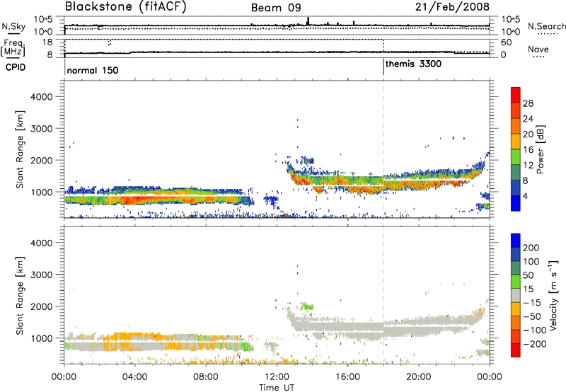
Task: Click the gray swatch in Velocity colorbar
Action: 516,296
